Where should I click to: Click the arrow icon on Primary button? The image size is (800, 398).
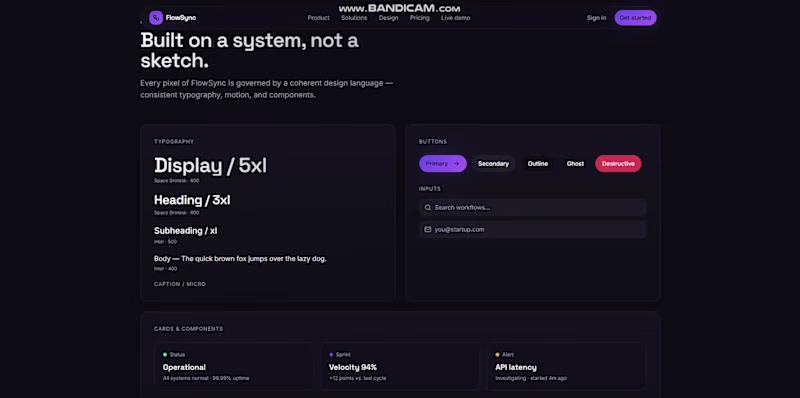(x=457, y=164)
